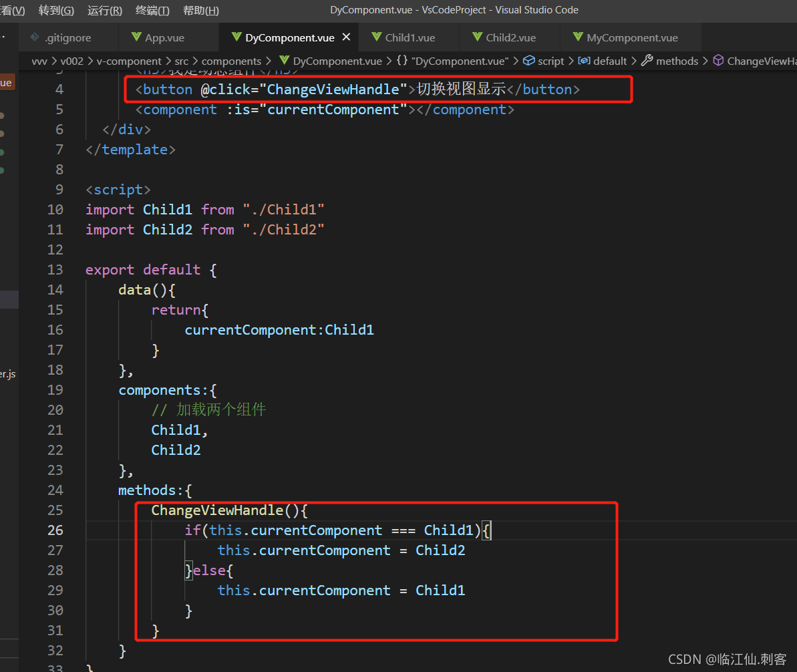The height and width of the screenshot is (672, 797).
Task: Click currentComponent:Child1 on line 16
Action: pyautogui.click(x=279, y=330)
